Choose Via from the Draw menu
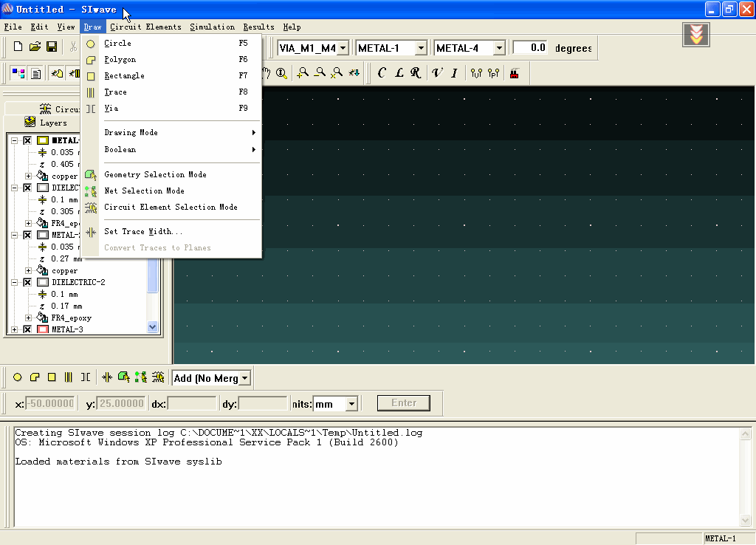756x545 pixels. pos(171,108)
